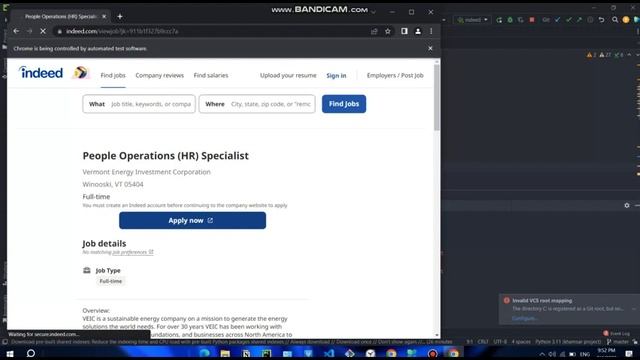Click the share page icon in address bar
This screenshot has width=640, height=360.
click(x=374, y=31)
